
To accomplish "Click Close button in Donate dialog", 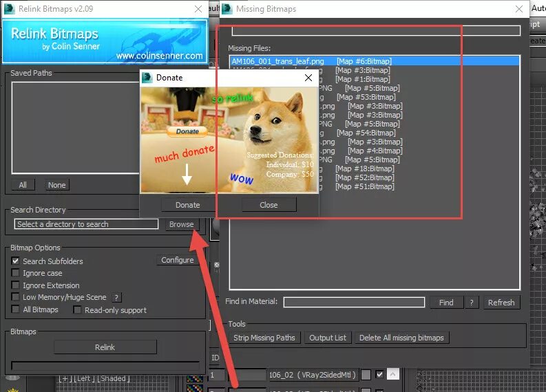I will coord(269,205).
